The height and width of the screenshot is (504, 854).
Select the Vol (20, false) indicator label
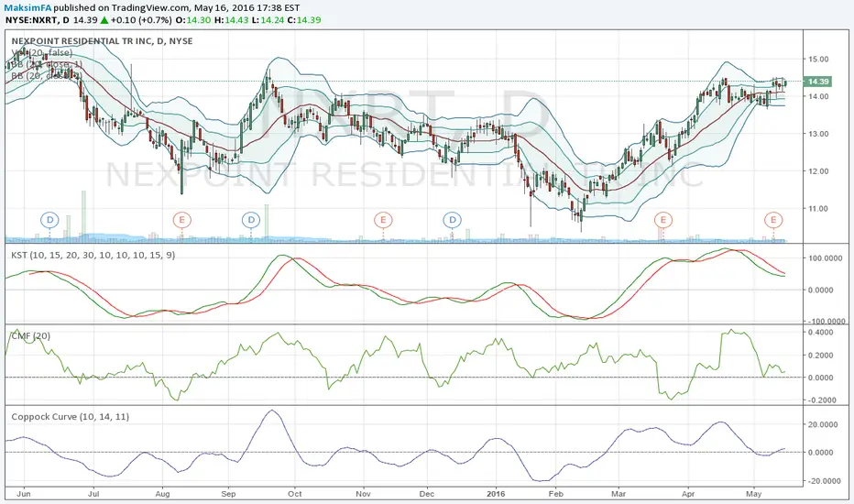pos(42,52)
